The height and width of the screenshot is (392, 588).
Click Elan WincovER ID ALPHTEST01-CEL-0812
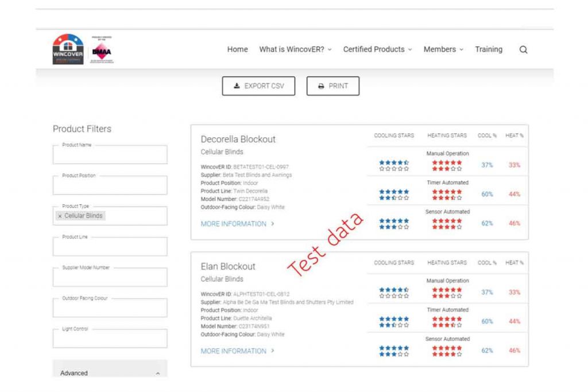(261, 294)
